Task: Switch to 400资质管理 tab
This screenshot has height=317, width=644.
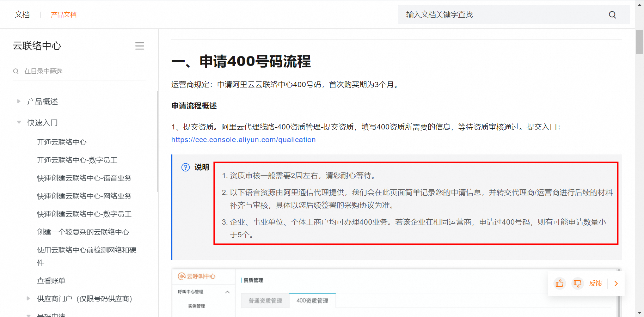Action: 313,301
